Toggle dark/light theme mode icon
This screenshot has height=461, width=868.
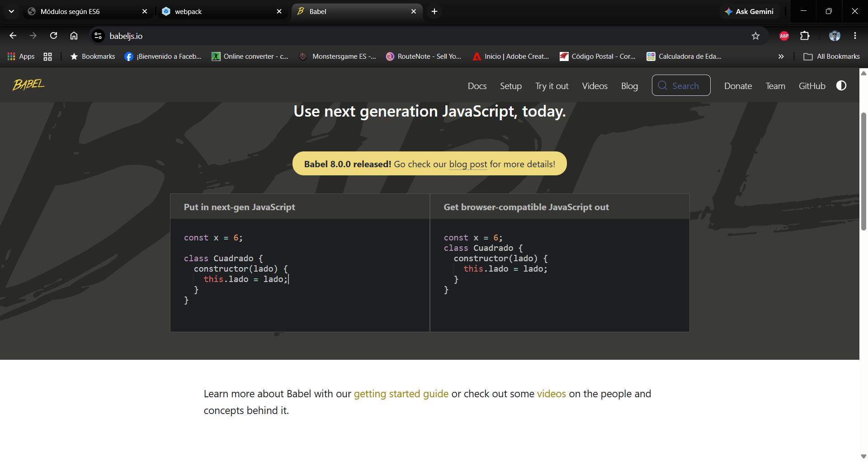click(841, 86)
